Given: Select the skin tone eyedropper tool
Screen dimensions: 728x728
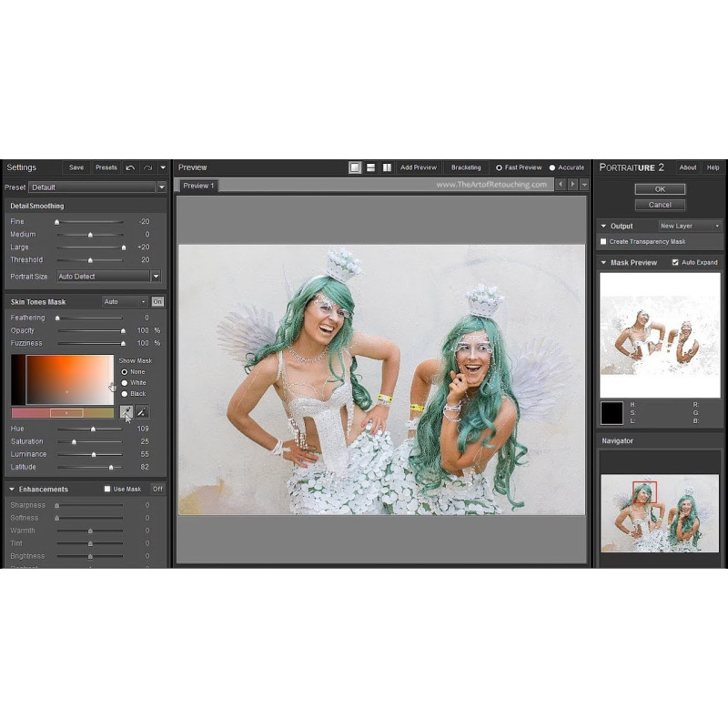Looking at the screenshot, I should pos(126,412).
